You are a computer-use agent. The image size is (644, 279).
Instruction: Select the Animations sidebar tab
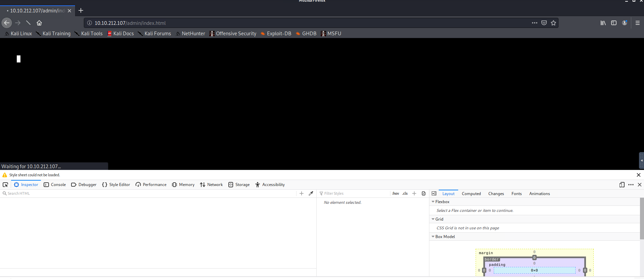(x=539, y=194)
